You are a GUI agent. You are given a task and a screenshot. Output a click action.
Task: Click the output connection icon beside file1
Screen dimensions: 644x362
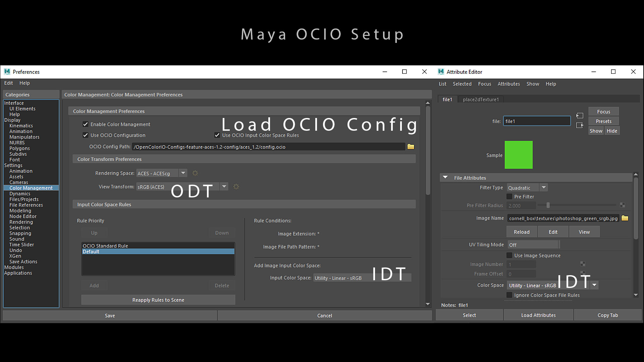580,125
